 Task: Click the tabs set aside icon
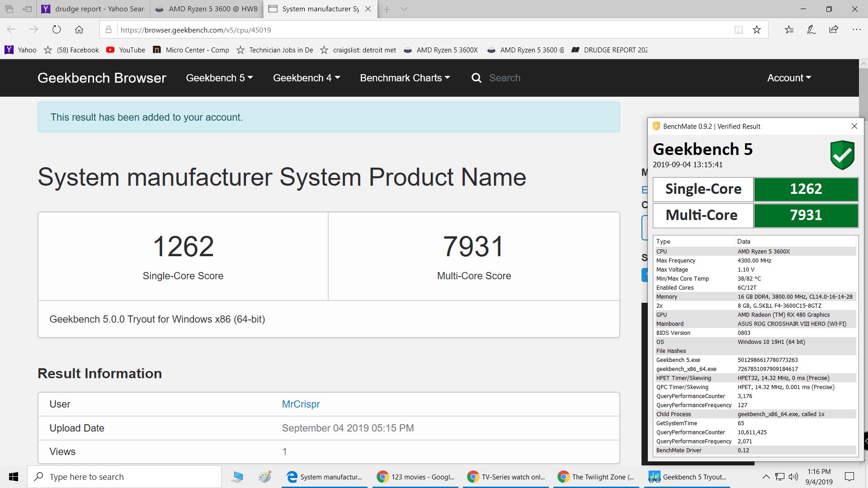pyautogui.click(x=9, y=9)
